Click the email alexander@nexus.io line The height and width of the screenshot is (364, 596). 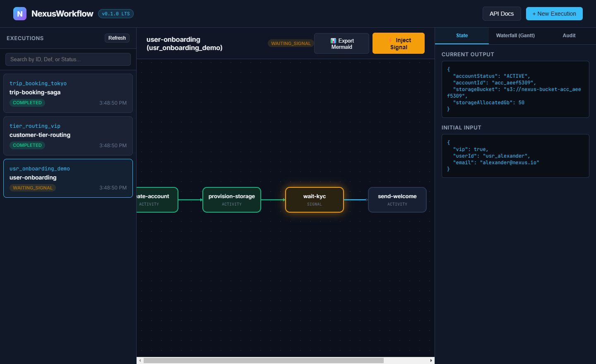(496, 163)
